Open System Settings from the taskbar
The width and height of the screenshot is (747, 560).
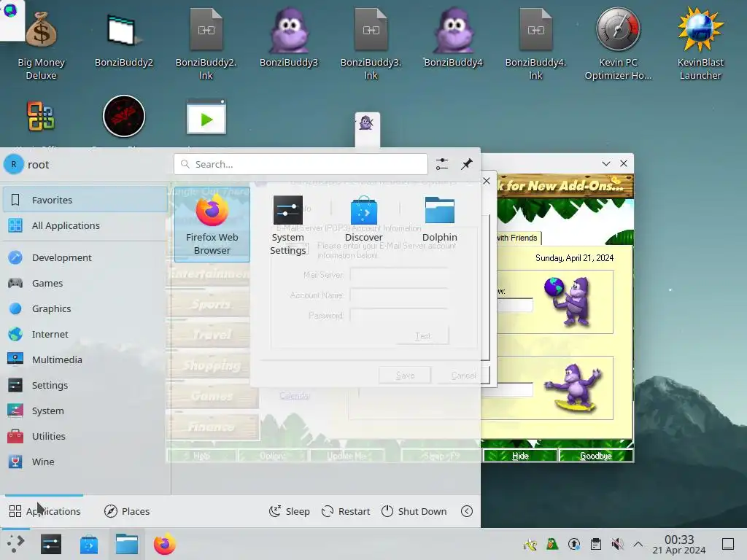click(51, 544)
